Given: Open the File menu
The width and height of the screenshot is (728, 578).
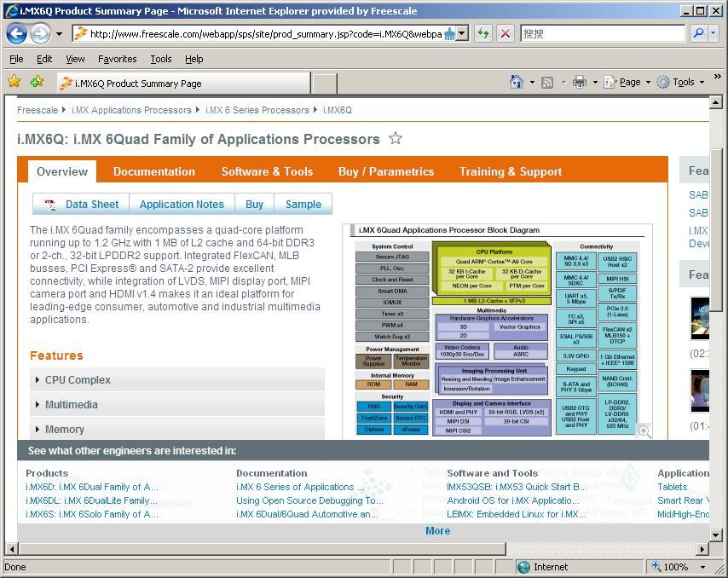Looking at the screenshot, I should click(16, 59).
